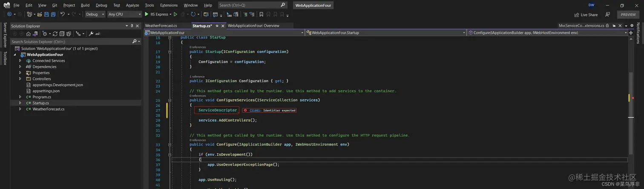Open Properties with the wrench icon
The image size is (644, 189).
[91, 34]
